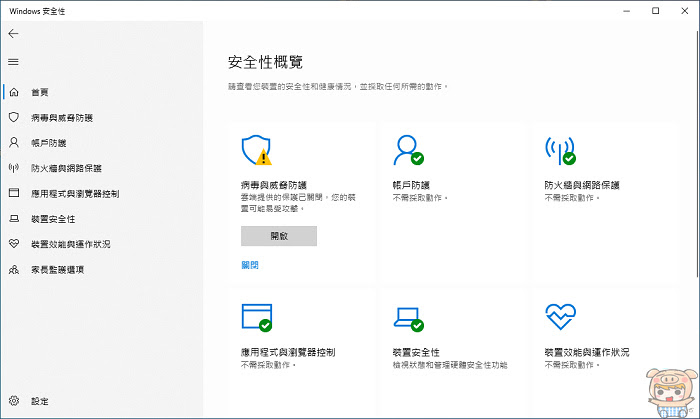This screenshot has height=419, width=700.
Task: Click the heart icon for 裝置效能與運作狀況 in sidebar
Action: (14, 244)
